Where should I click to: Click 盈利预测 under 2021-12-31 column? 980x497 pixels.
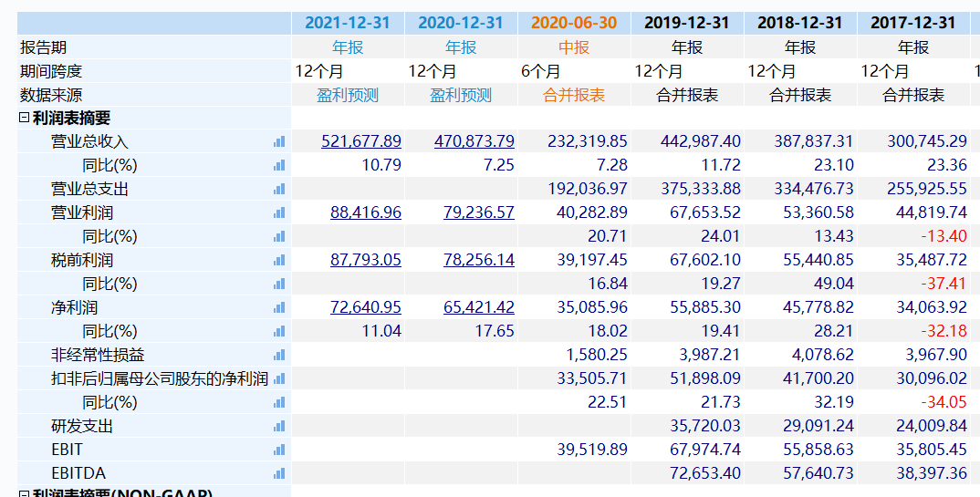click(x=348, y=95)
